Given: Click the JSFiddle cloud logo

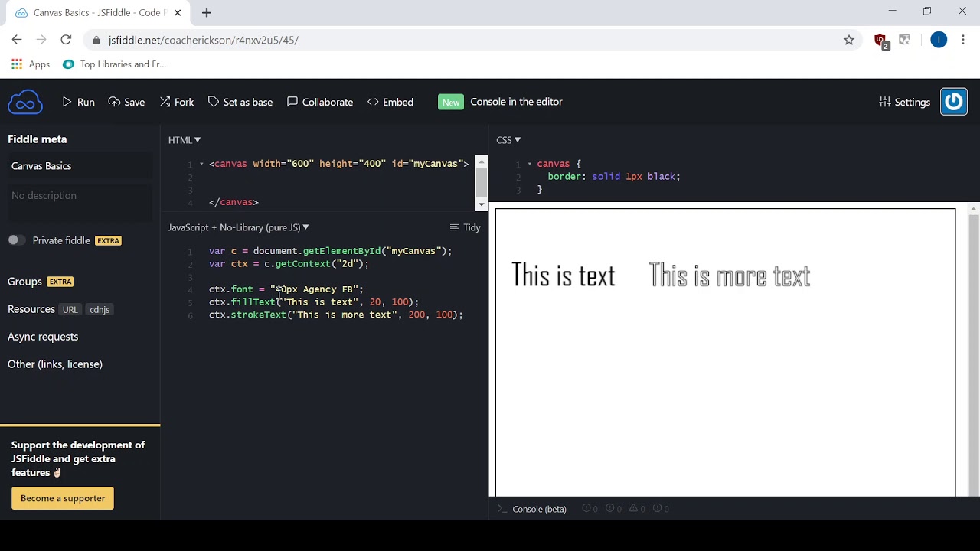Looking at the screenshot, I should 25,102.
